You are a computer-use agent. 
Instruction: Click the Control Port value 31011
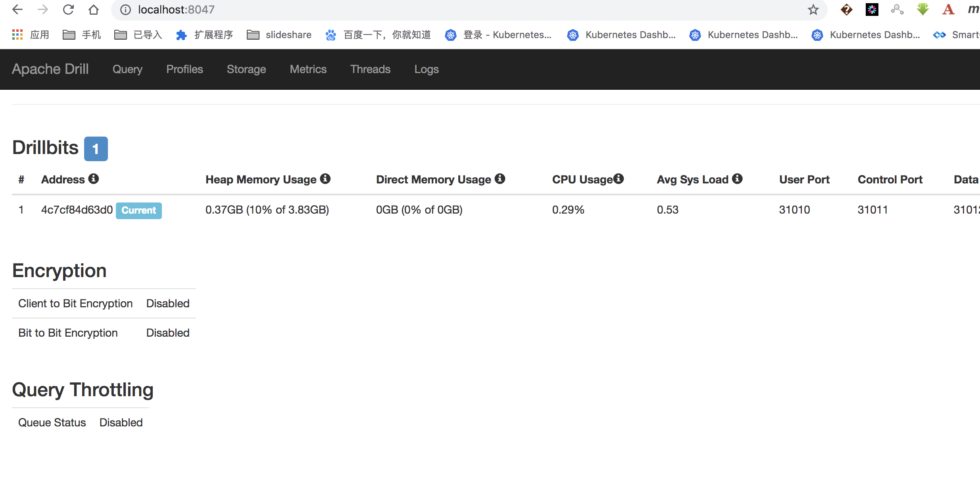point(873,210)
